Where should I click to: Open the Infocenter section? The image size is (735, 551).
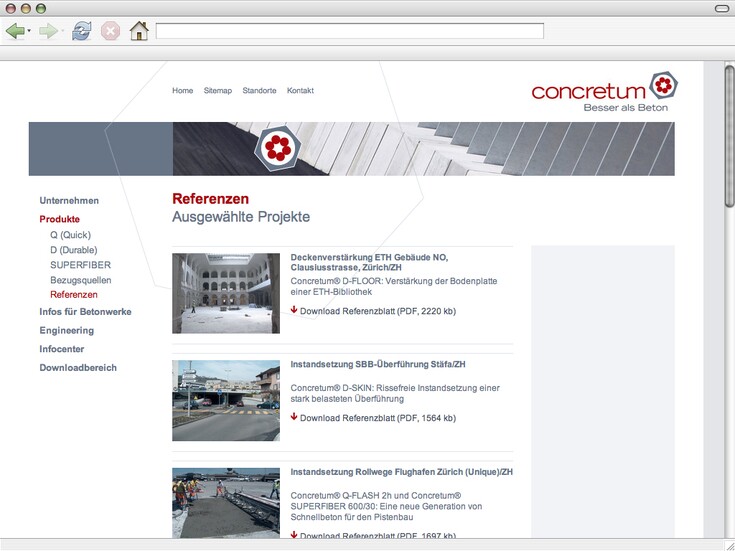tap(62, 349)
